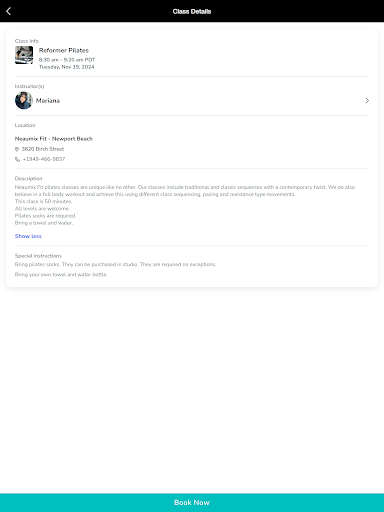Tap the Class Details header title
The width and height of the screenshot is (384, 512).
coord(192,11)
